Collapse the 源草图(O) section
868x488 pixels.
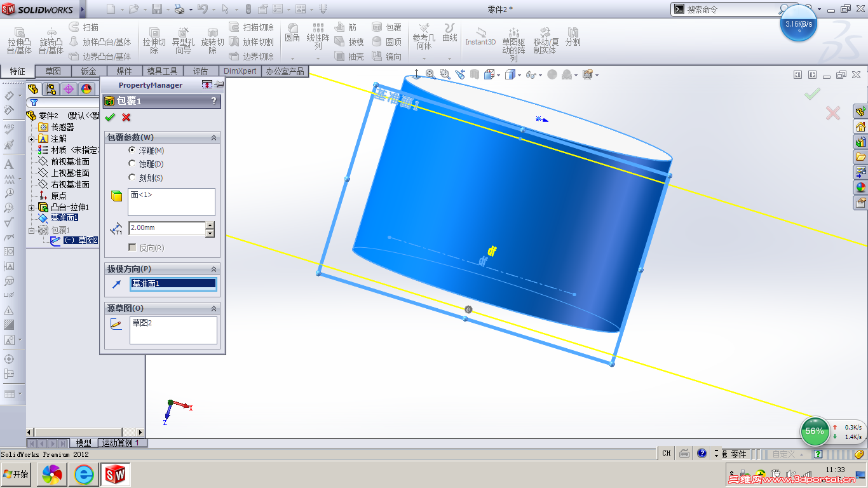pos(214,308)
